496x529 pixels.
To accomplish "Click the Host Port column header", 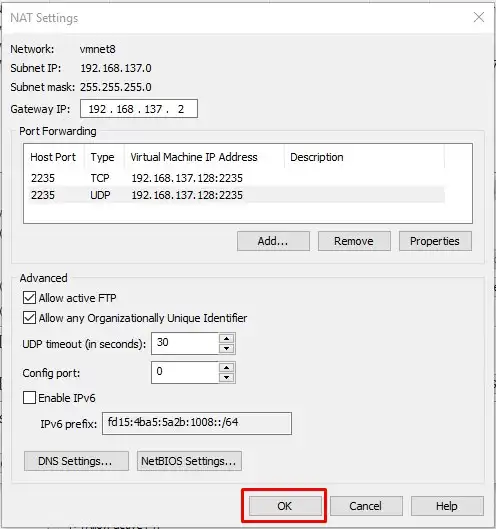I will pos(54,157).
